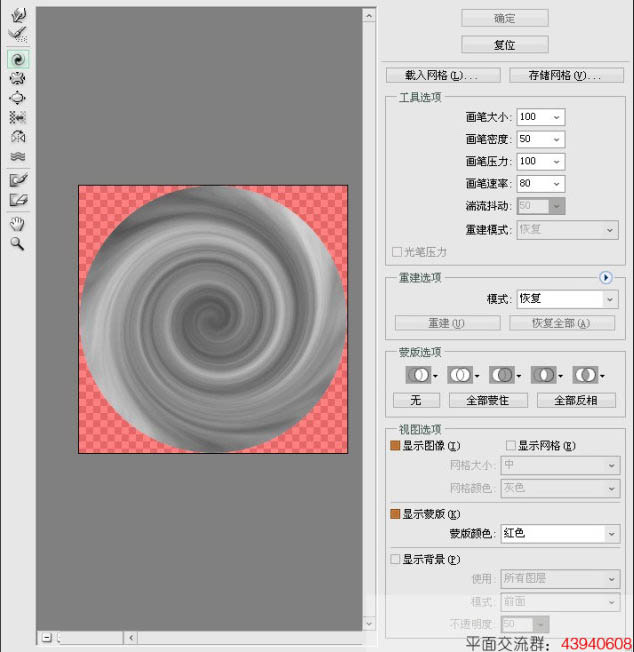This screenshot has width=634, height=652.
Task: Select the Forward Warp tool
Action: coord(18,15)
